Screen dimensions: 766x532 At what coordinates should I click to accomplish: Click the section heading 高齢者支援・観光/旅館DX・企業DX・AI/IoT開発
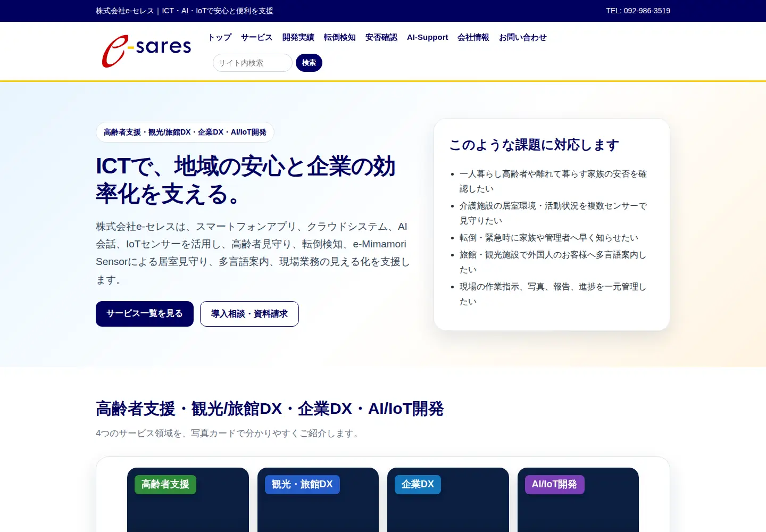click(270, 409)
